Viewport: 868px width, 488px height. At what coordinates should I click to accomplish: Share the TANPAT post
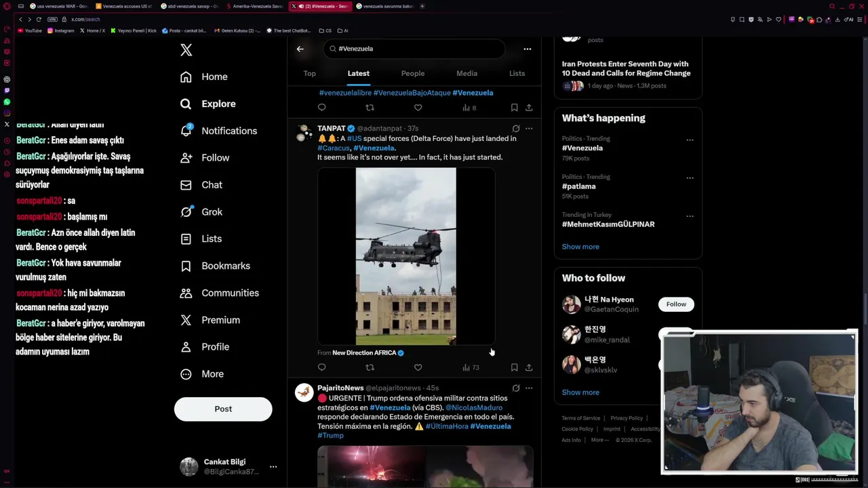click(x=529, y=367)
